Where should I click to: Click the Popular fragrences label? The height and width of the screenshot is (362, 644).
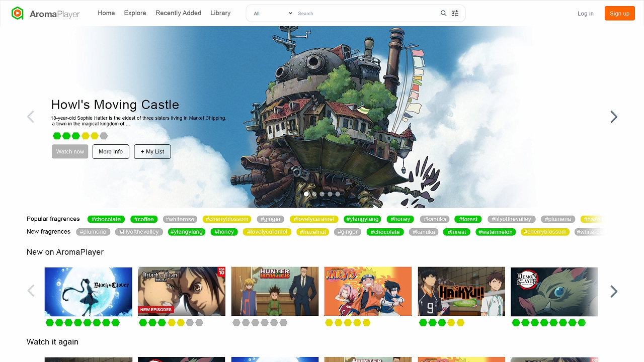coord(53,219)
